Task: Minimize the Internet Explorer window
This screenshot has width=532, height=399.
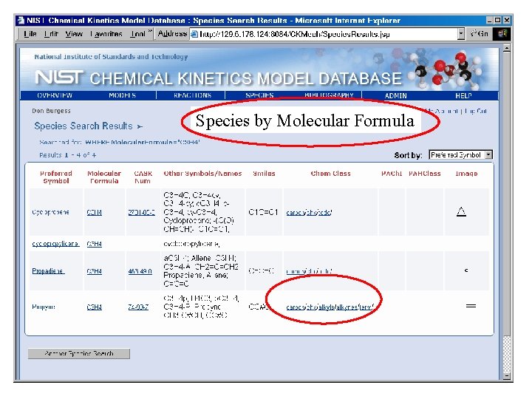Action: click(x=490, y=21)
